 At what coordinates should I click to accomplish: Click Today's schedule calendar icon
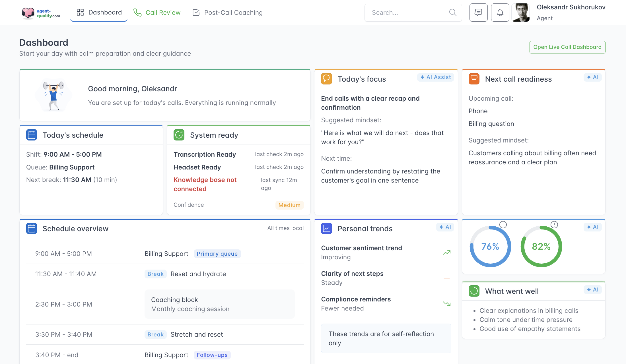[32, 135]
